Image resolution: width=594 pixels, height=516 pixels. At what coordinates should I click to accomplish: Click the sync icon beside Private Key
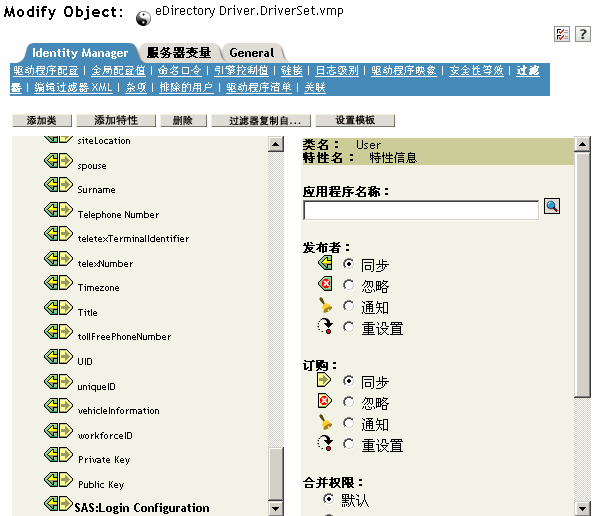point(58,455)
